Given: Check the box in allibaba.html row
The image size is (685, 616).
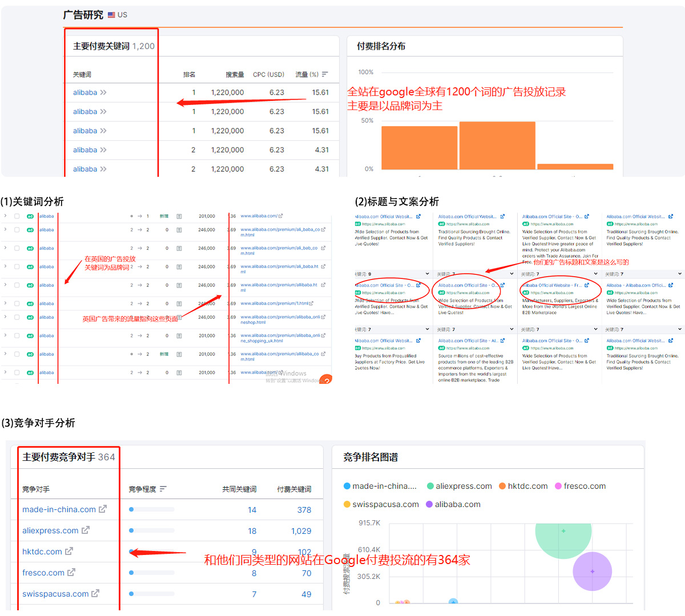Looking at the screenshot, I should coord(17,285).
